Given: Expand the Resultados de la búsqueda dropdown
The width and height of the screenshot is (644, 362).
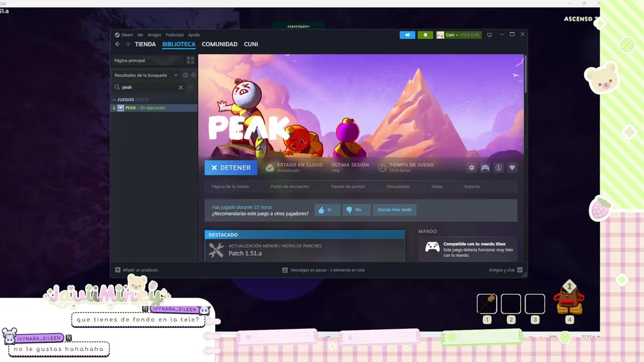Looking at the screenshot, I should (x=146, y=75).
